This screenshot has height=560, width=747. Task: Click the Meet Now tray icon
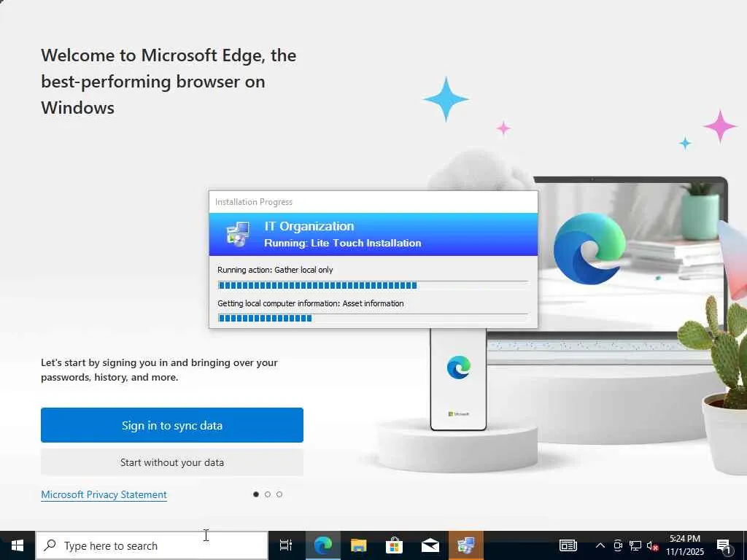618,545
